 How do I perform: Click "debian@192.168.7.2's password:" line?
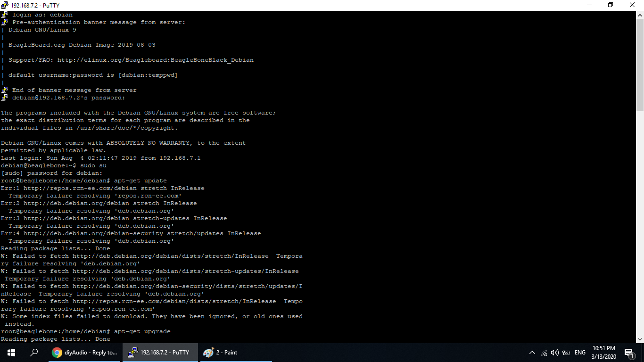[69, 98]
